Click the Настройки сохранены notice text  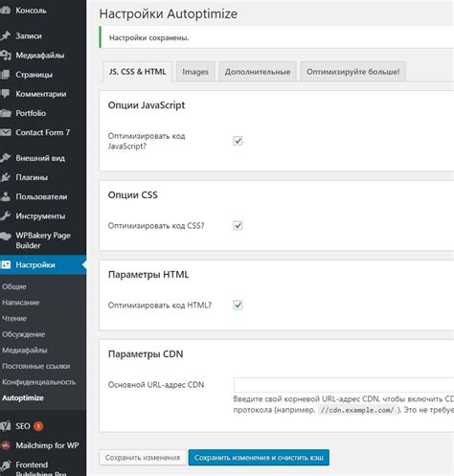tap(149, 37)
